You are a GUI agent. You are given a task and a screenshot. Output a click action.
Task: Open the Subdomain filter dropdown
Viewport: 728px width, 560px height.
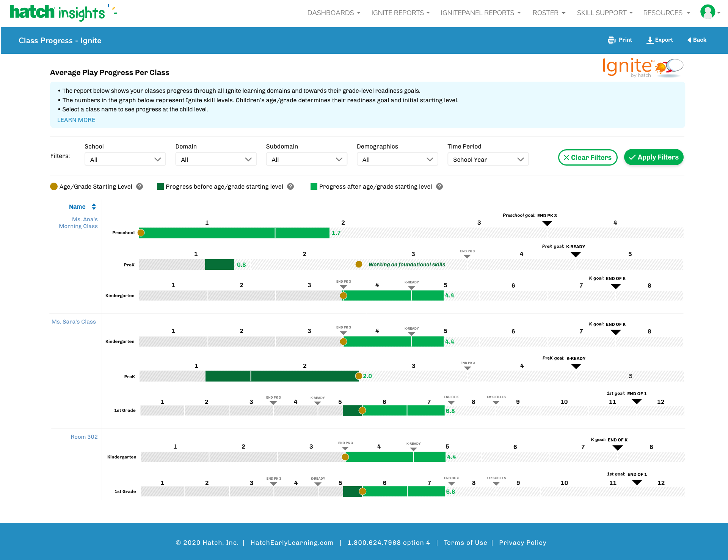tap(306, 159)
